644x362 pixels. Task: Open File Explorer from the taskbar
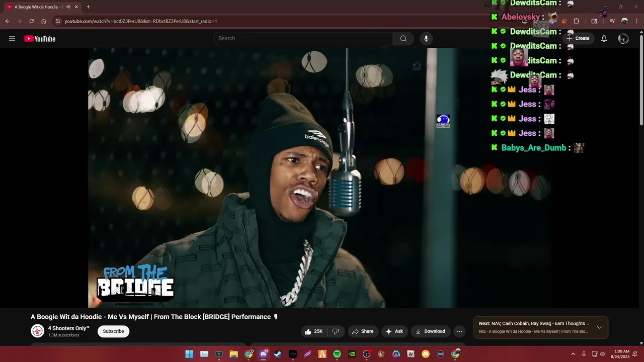click(233, 354)
